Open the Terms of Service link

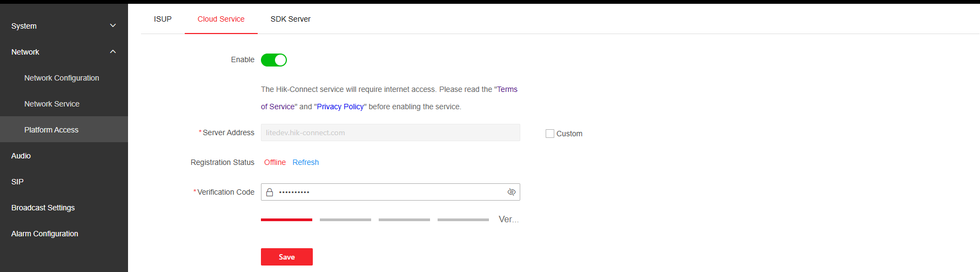(507, 89)
